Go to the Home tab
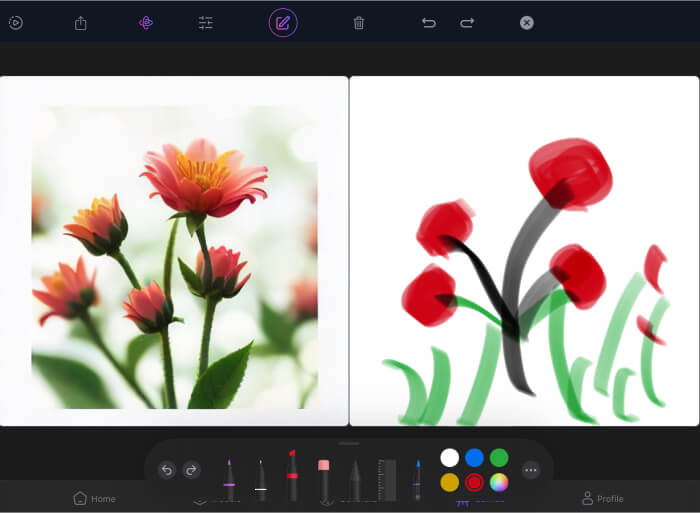 [x=95, y=498]
